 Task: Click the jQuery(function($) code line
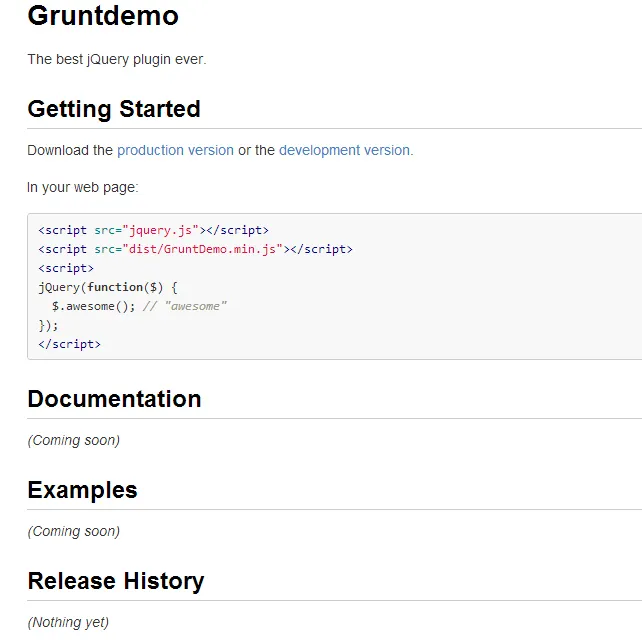[108, 287]
